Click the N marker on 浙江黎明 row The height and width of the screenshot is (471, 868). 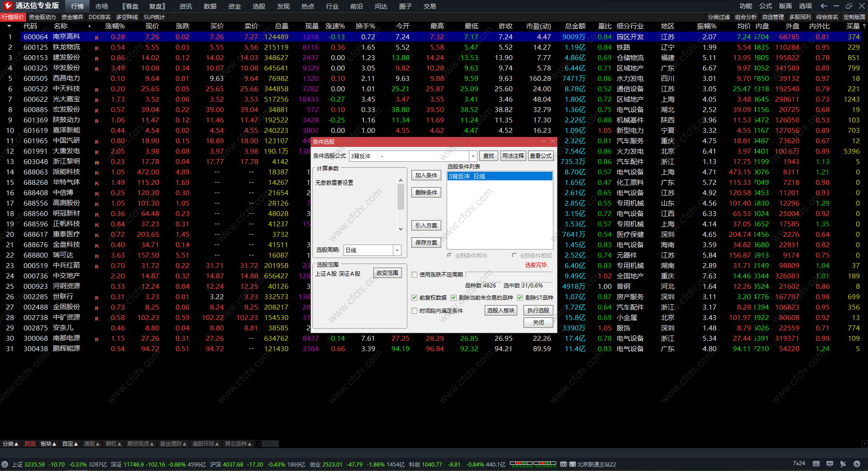point(97,162)
